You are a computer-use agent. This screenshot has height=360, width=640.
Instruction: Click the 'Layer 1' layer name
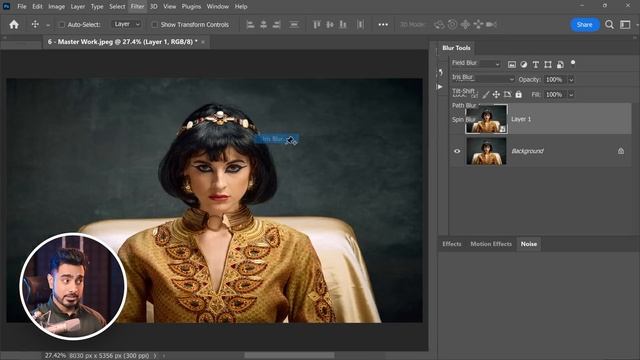point(521,119)
